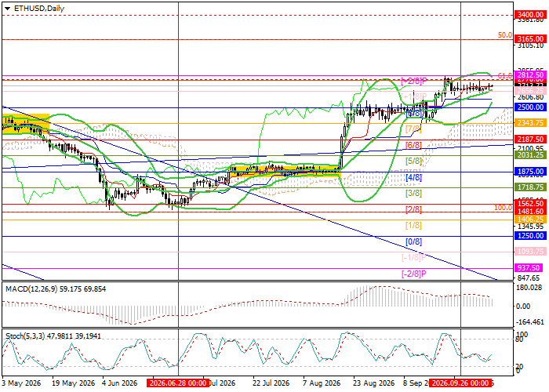
Task: Select the red 1481.60 price label
Action: (x=530, y=212)
